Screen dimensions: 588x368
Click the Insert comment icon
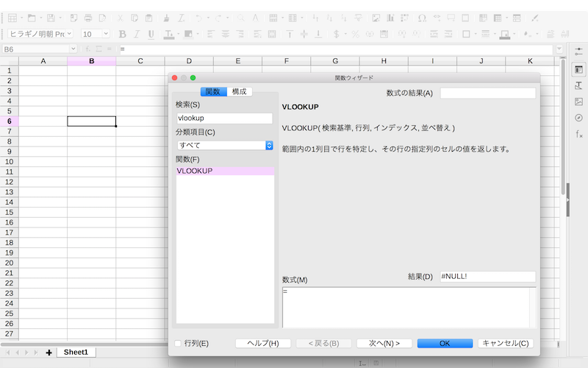pyautogui.click(x=451, y=18)
